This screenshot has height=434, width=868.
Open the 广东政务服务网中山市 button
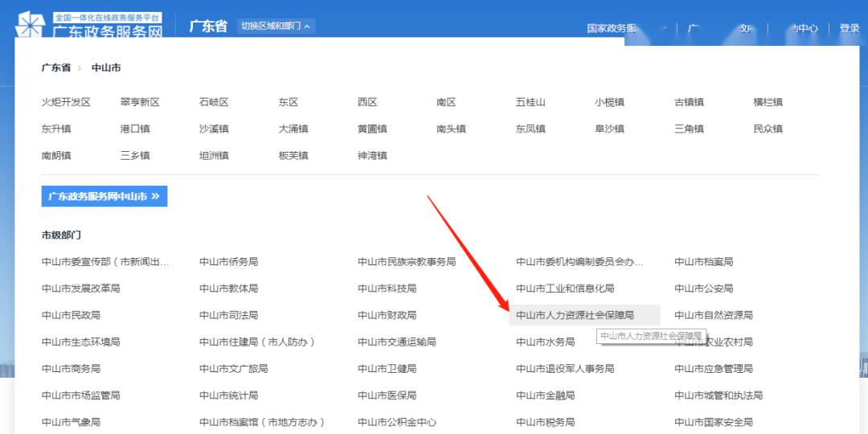(x=104, y=196)
